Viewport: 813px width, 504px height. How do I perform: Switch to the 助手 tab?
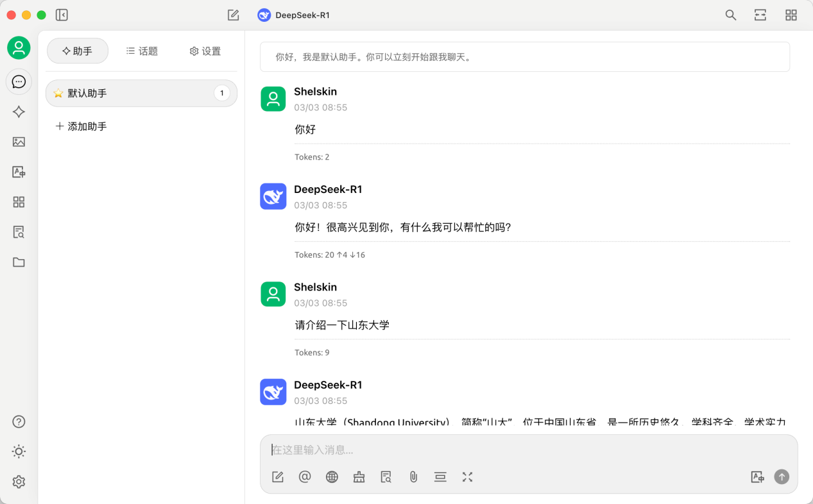tap(78, 51)
